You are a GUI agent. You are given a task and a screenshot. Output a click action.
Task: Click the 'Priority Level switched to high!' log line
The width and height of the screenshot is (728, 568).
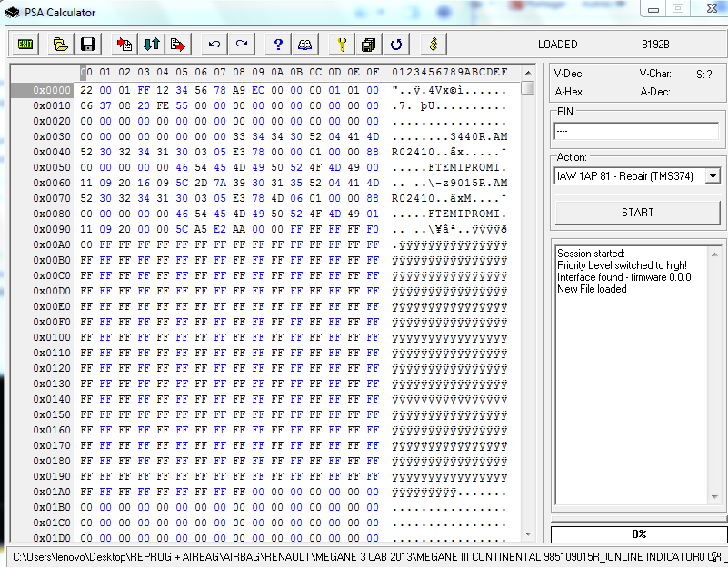623,265
